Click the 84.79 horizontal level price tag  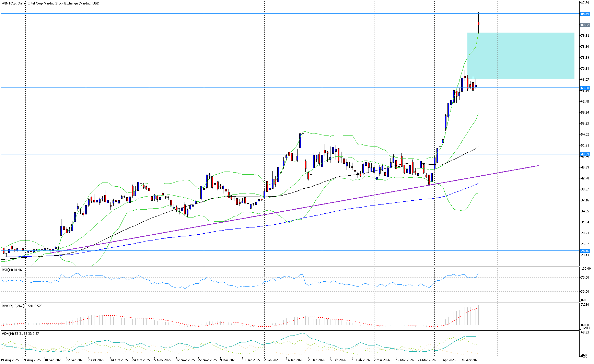585,14
